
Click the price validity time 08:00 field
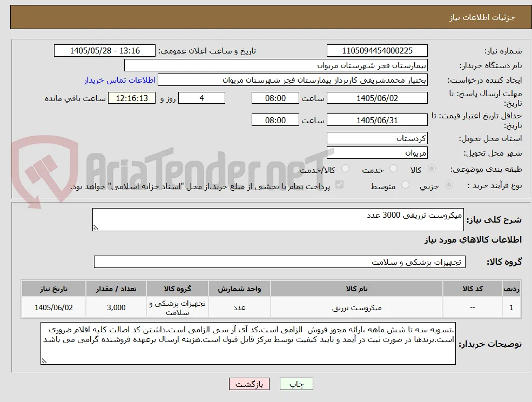(275, 120)
